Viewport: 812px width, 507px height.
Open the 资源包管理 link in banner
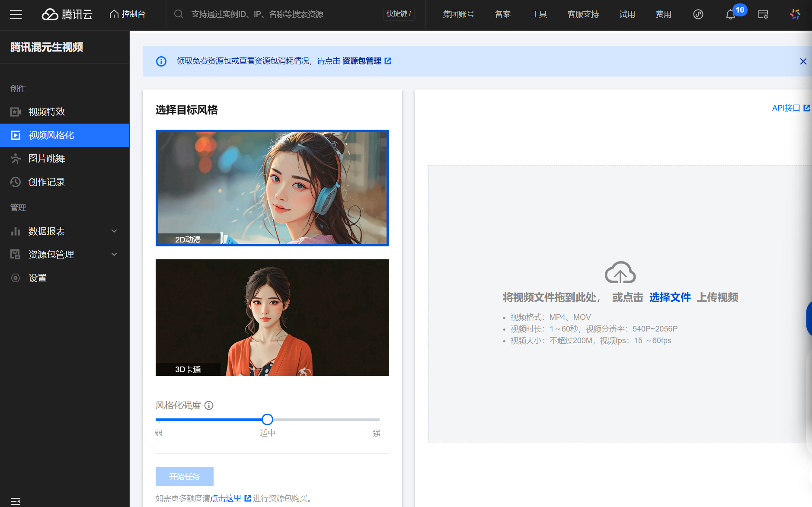[x=361, y=61]
